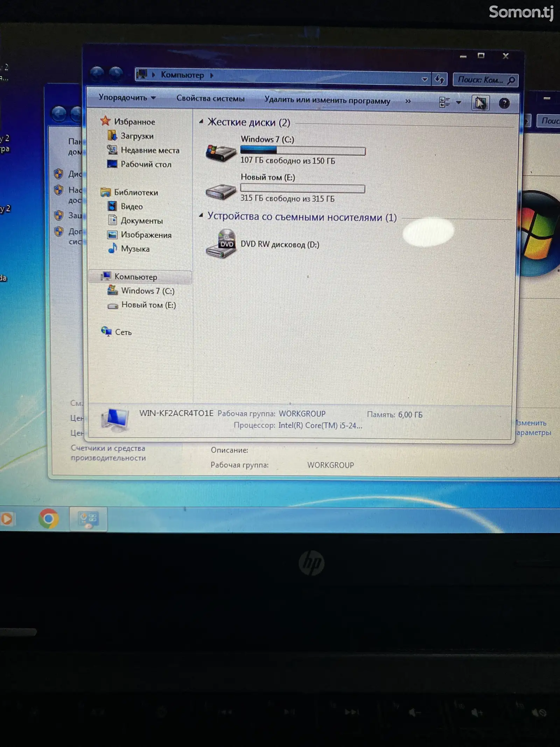Screen dimensions: 560x747
Task: Click "Память: 6,00 ГБ" in details pane
Action: coord(395,415)
